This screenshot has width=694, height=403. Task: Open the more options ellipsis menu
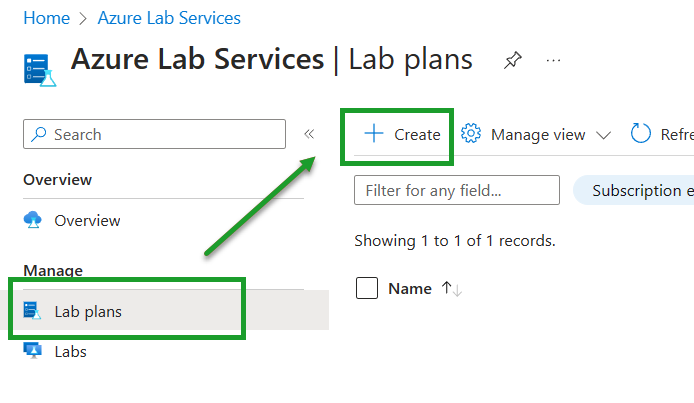tap(553, 60)
